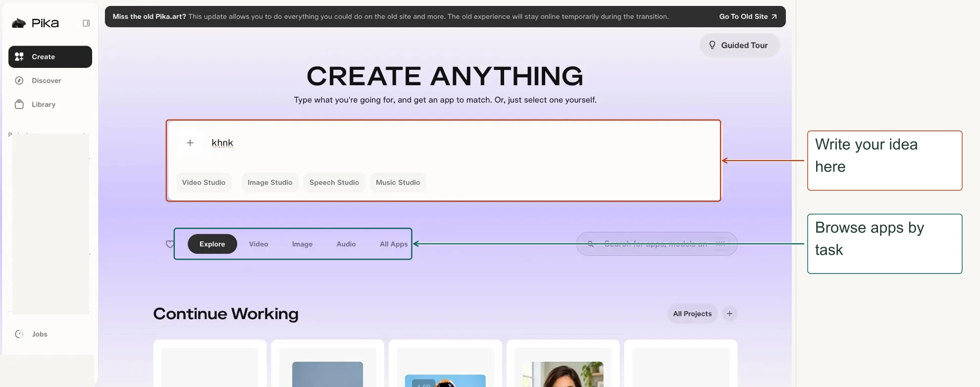This screenshot has width=980, height=387.
Task: Click Go To Old Site link
Action: tap(748, 16)
